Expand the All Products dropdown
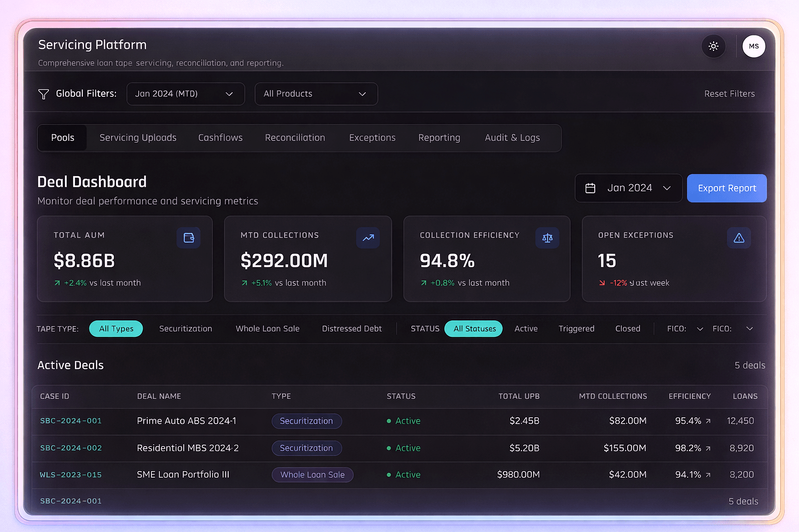Viewport: 799px width, 532px height. pyautogui.click(x=316, y=94)
